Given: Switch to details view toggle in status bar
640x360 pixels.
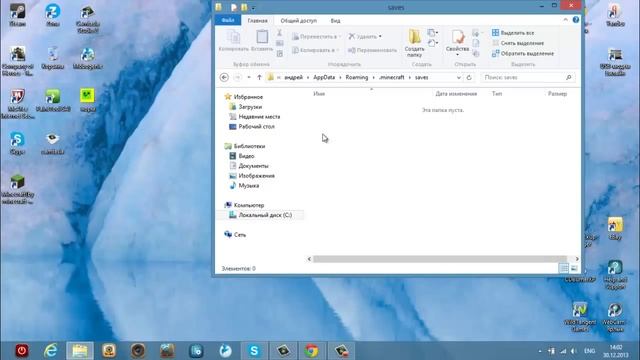Looking at the screenshot, I should (x=564, y=268).
